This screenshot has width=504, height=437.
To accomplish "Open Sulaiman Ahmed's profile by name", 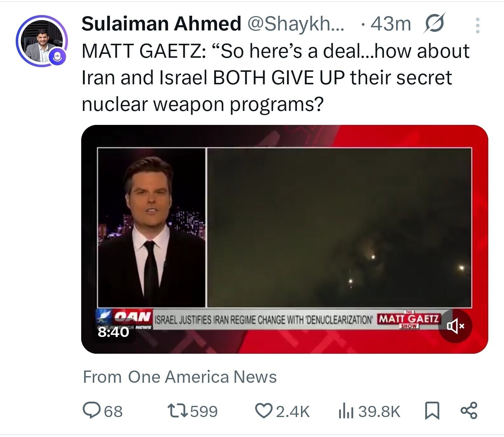I will pos(161,23).
